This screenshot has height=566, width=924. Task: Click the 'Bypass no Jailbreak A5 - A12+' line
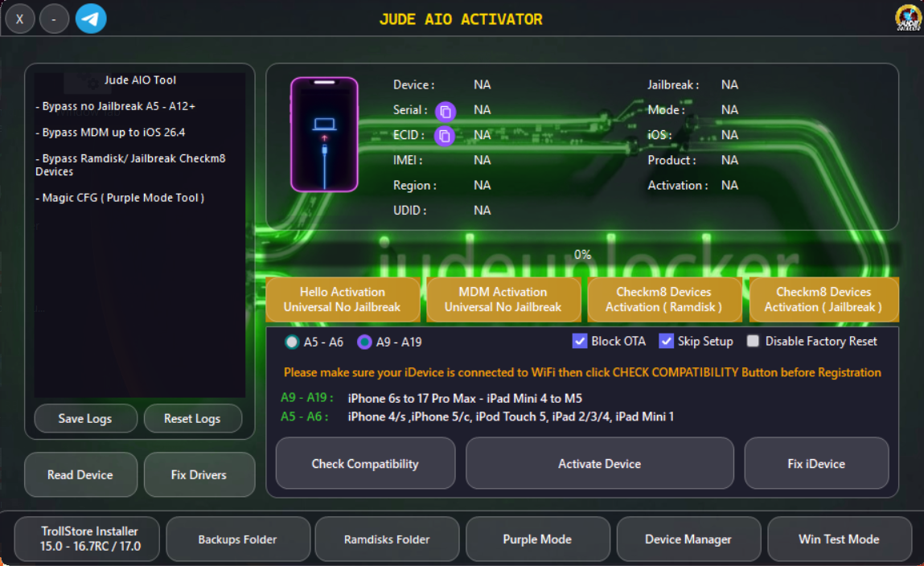pos(116,107)
